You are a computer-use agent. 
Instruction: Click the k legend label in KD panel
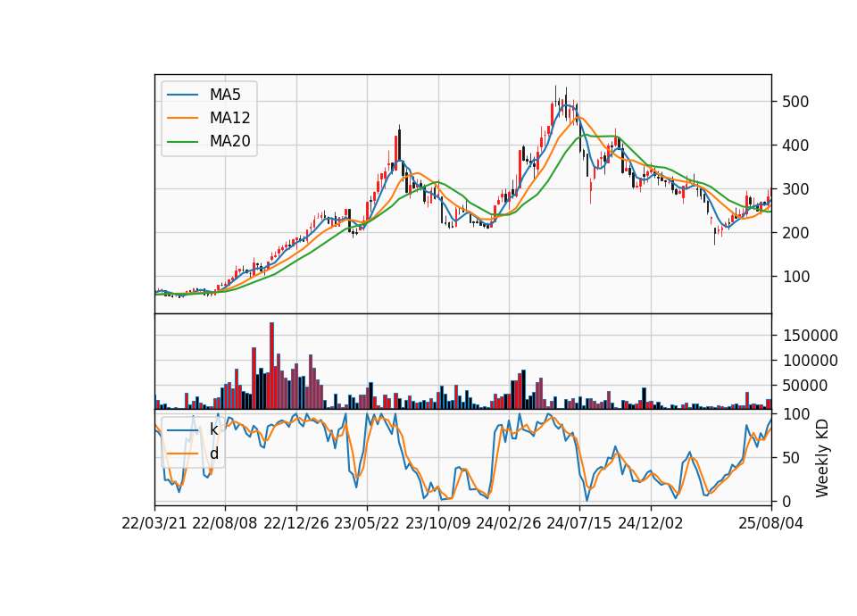[213, 429]
